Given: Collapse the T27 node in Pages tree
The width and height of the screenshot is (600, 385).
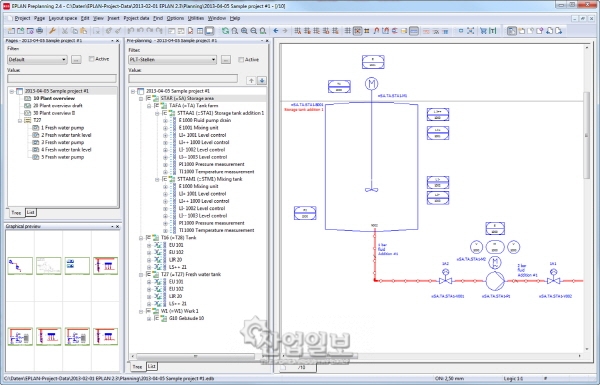Looking at the screenshot, I should [x=20, y=120].
